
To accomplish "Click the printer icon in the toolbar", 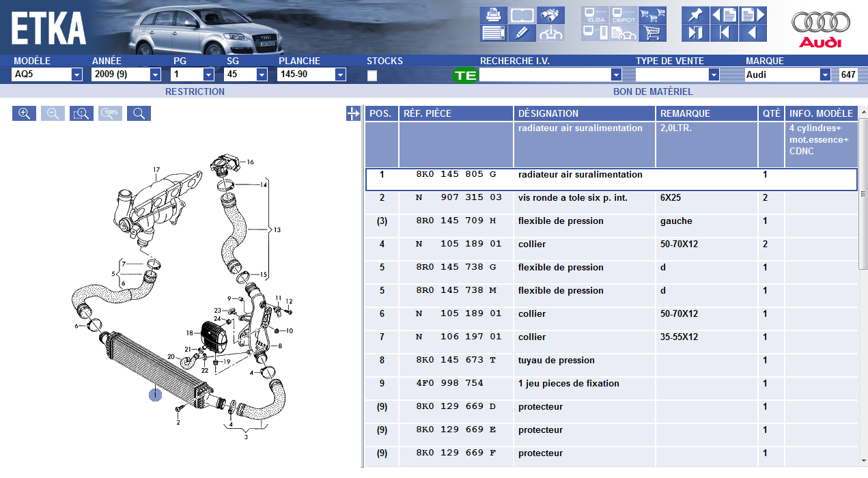I will click(493, 14).
